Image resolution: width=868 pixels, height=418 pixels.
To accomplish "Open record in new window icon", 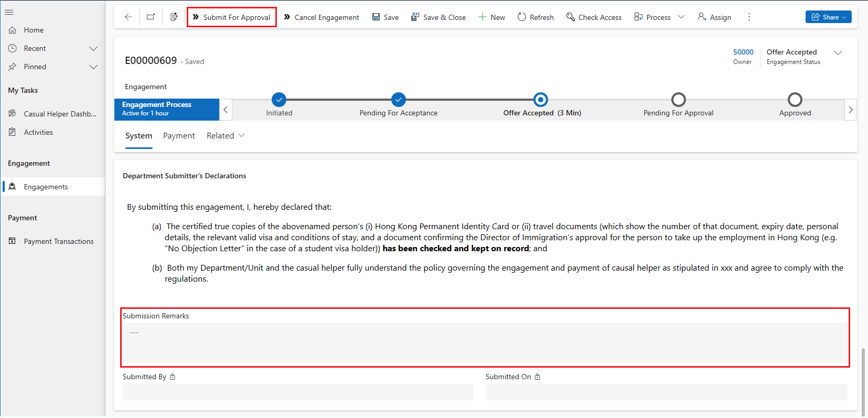I will pos(151,17).
